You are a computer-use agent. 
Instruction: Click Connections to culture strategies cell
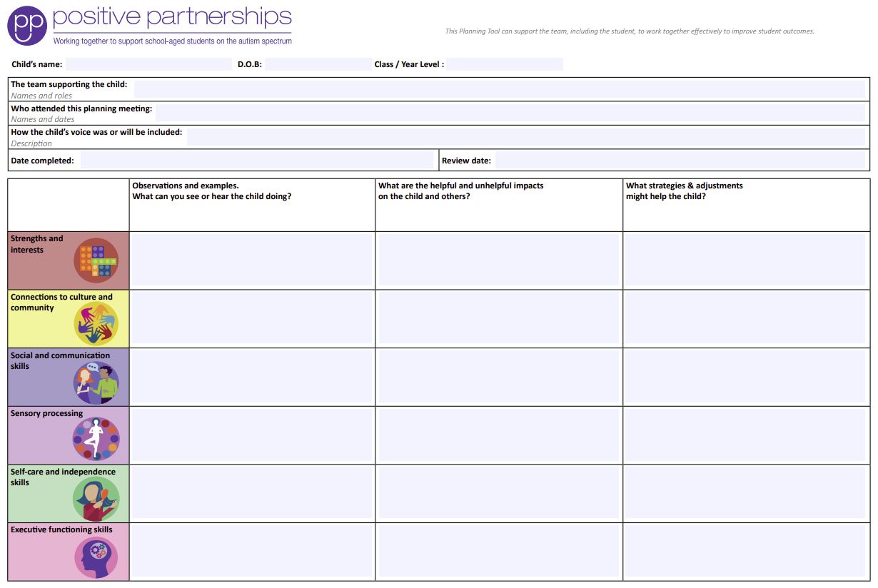pos(747,319)
